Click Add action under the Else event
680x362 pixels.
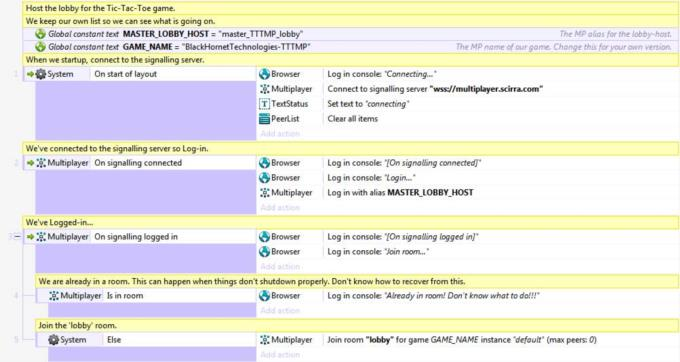pos(280,355)
